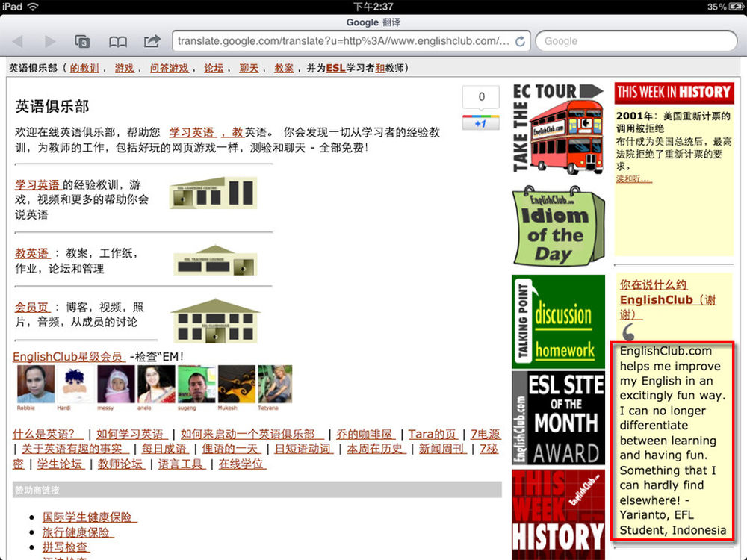Open the 乔的咖啡屋 link

coord(365,435)
